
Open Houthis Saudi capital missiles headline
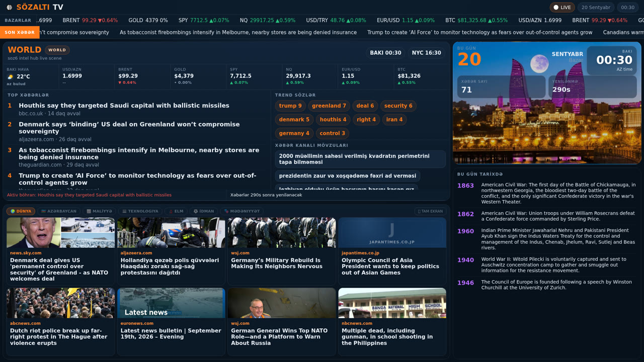point(124,106)
